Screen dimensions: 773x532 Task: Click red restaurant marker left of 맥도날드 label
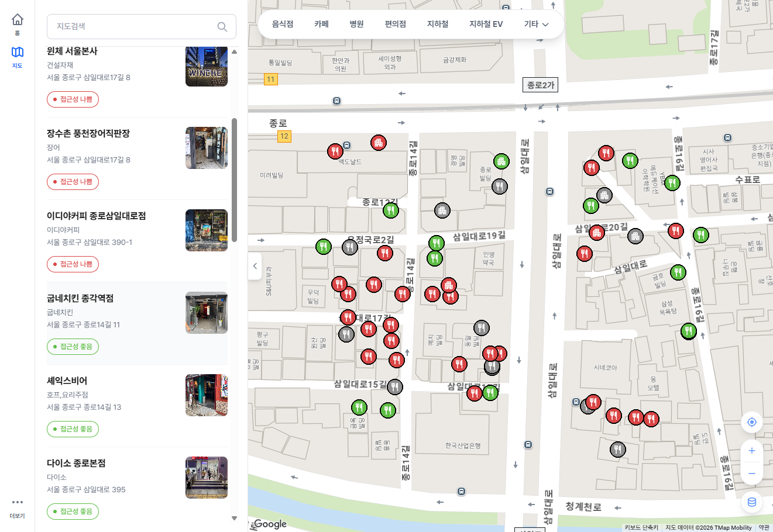[x=335, y=151]
